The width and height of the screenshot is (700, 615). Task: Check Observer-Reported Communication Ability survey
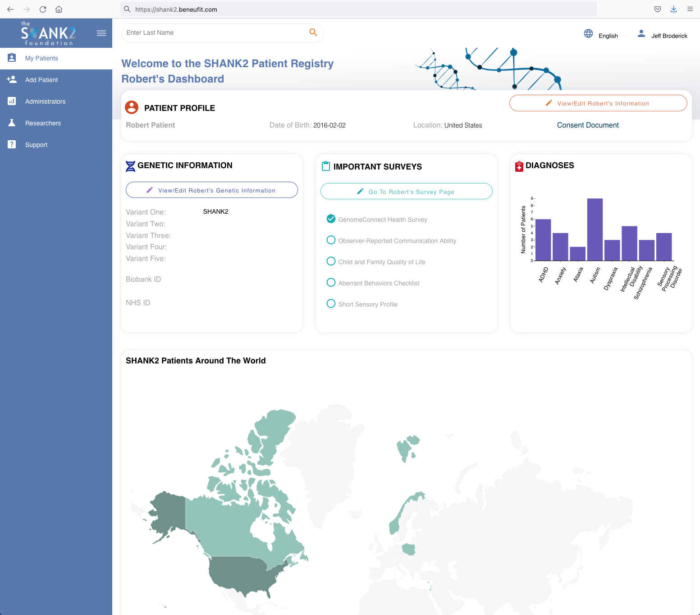click(x=331, y=240)
